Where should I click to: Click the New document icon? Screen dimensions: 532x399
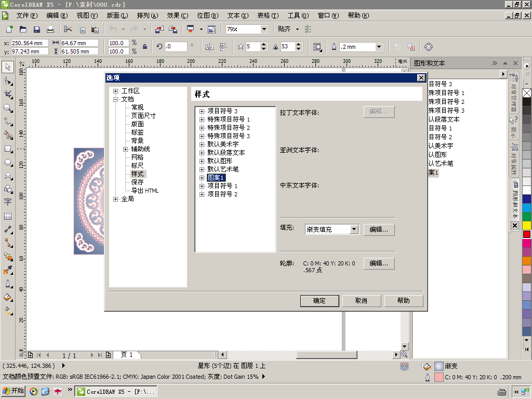pyautogui.click(x=9, y=29)
